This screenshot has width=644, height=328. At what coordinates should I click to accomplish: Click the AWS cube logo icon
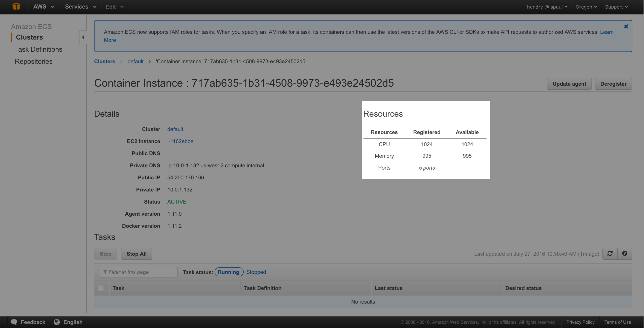(x=16, y=7)
